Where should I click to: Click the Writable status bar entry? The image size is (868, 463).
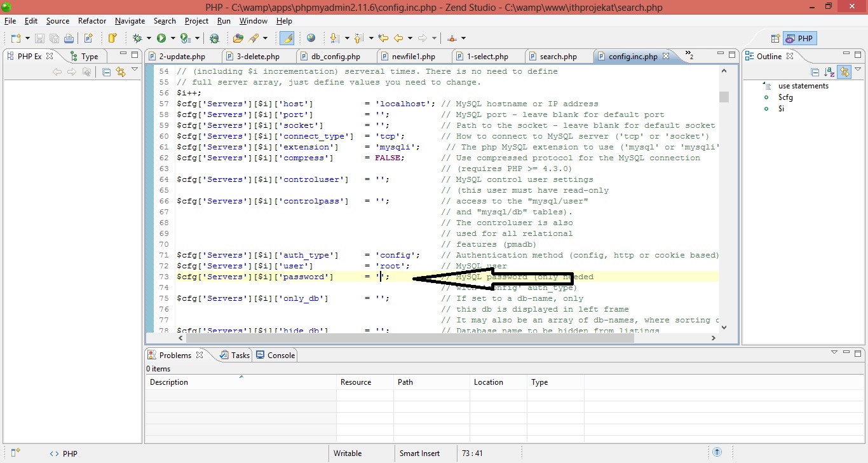348,453
